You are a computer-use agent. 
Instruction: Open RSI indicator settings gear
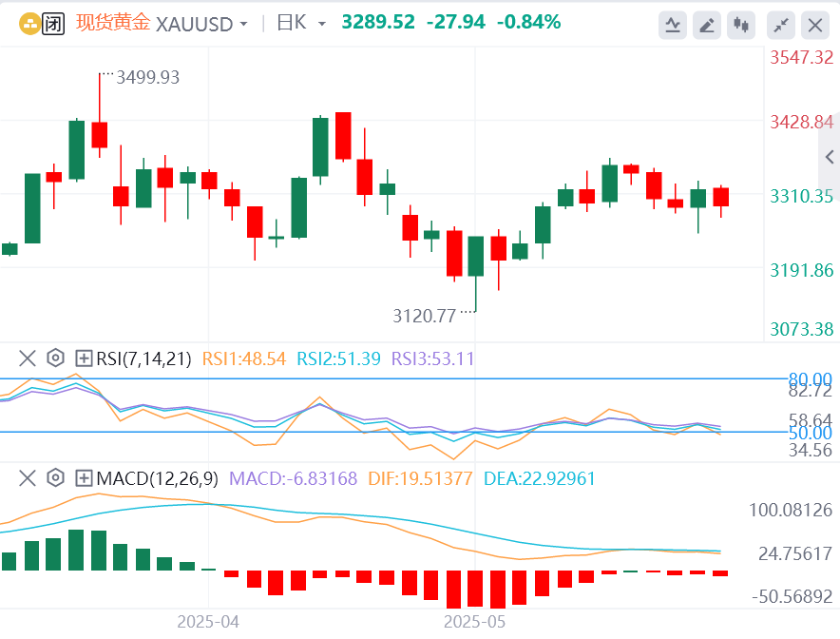tap(55, 358)
